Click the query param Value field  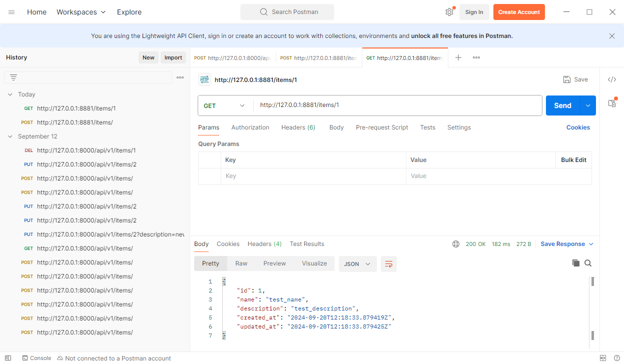pos(480,176)
